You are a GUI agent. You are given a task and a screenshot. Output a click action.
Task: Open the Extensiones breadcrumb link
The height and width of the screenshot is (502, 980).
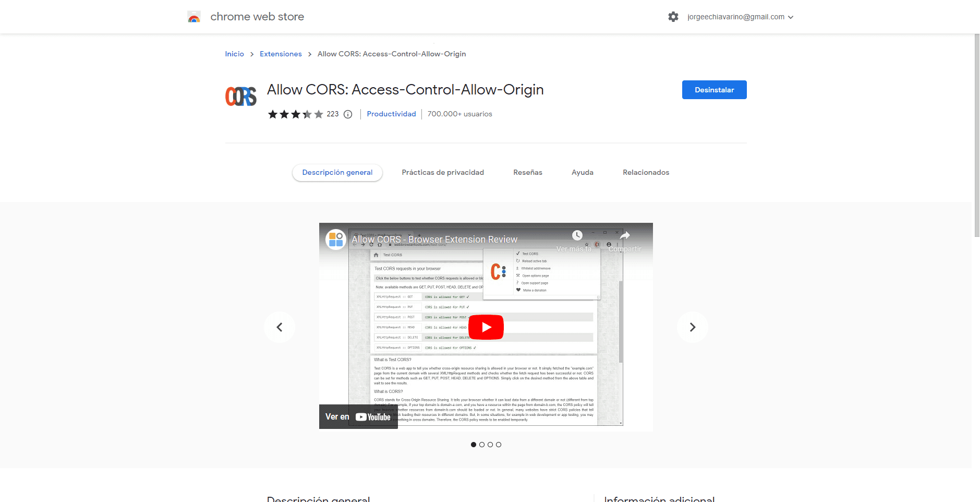point(281,54)
